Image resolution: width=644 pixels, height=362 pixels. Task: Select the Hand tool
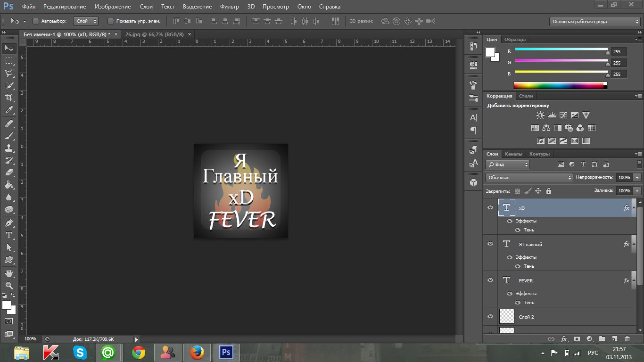pos(9,273)
